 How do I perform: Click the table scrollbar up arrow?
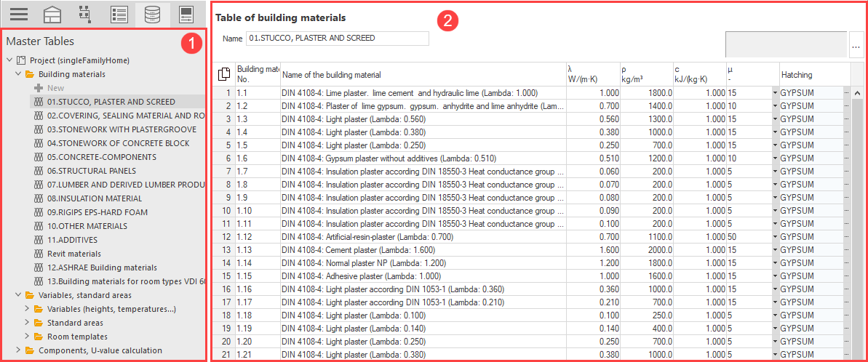click(858, 93)
